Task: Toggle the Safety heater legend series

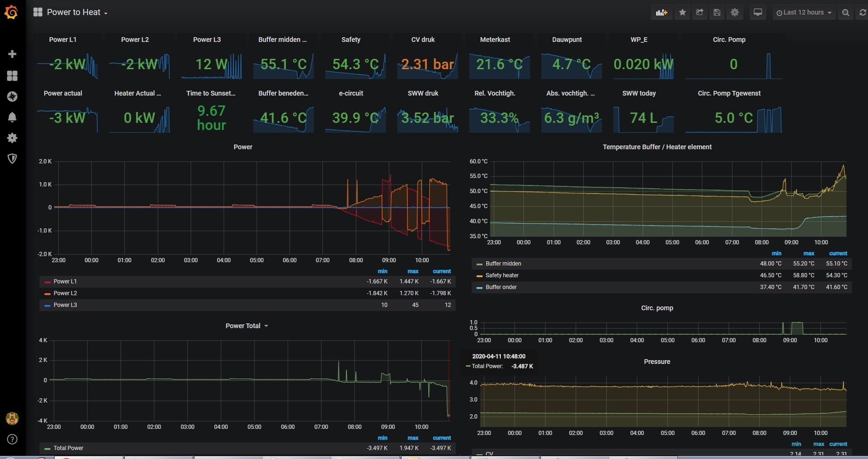Action: 502,275
